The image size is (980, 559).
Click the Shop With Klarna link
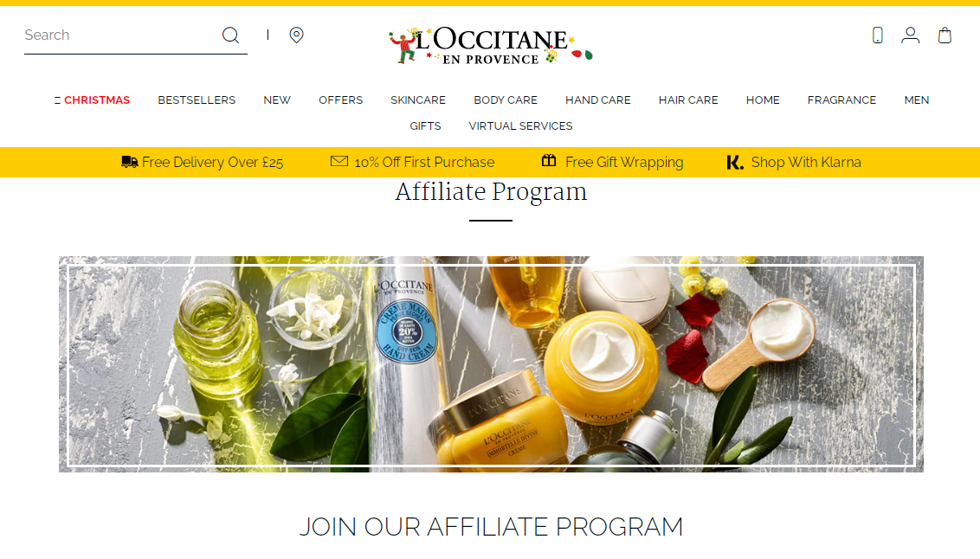point(806,163)
